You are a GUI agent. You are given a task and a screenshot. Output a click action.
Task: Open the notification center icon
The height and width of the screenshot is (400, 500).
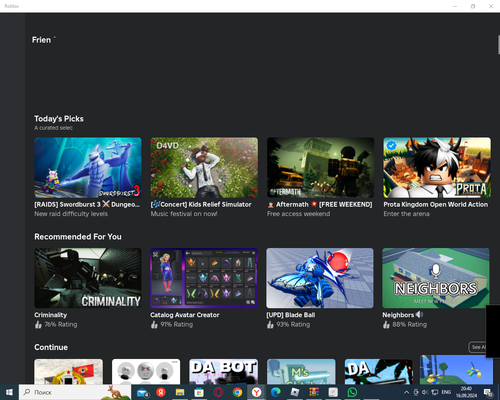[488, 392]
